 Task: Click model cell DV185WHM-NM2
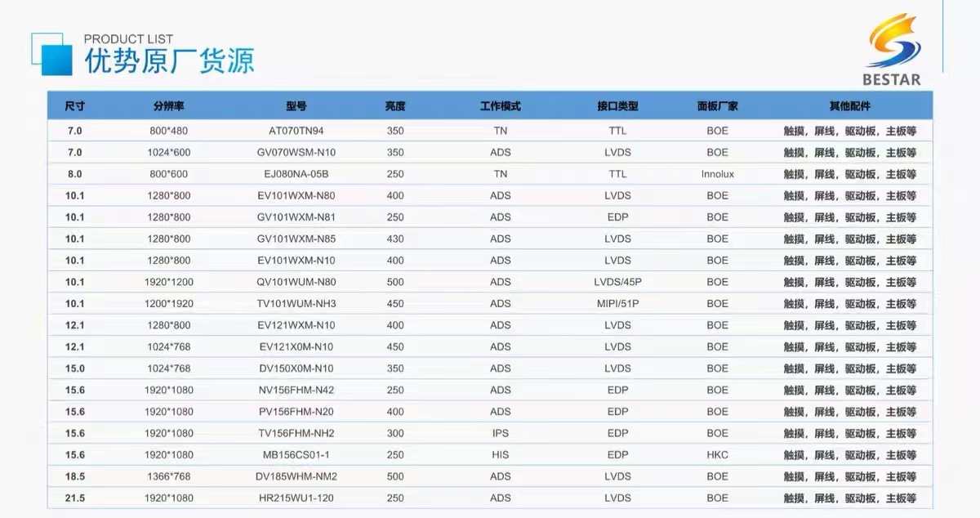[x=296, y=476]
